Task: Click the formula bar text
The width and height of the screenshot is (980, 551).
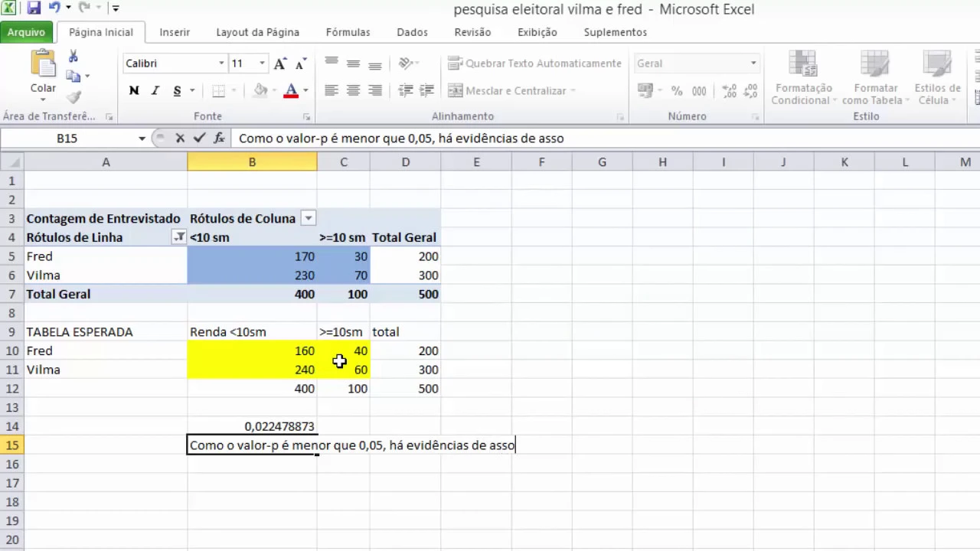Action: click(401, 139)
